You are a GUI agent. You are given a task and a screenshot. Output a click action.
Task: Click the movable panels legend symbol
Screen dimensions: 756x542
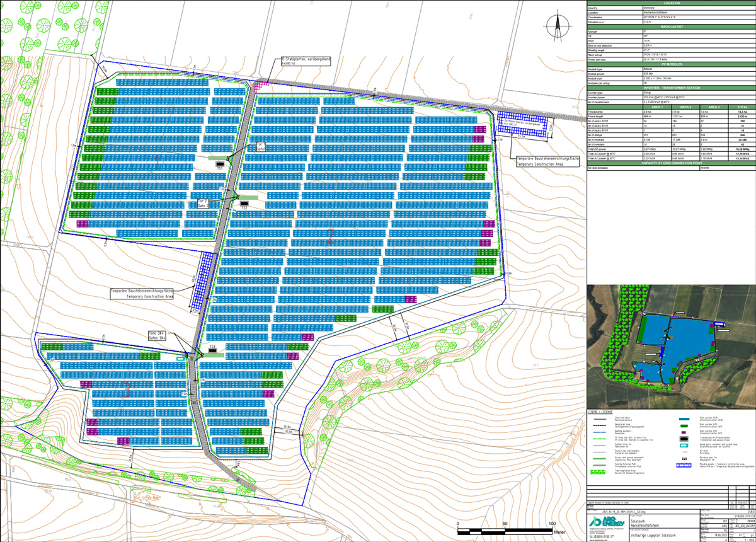pyautogui.click(x=684, y=465)
